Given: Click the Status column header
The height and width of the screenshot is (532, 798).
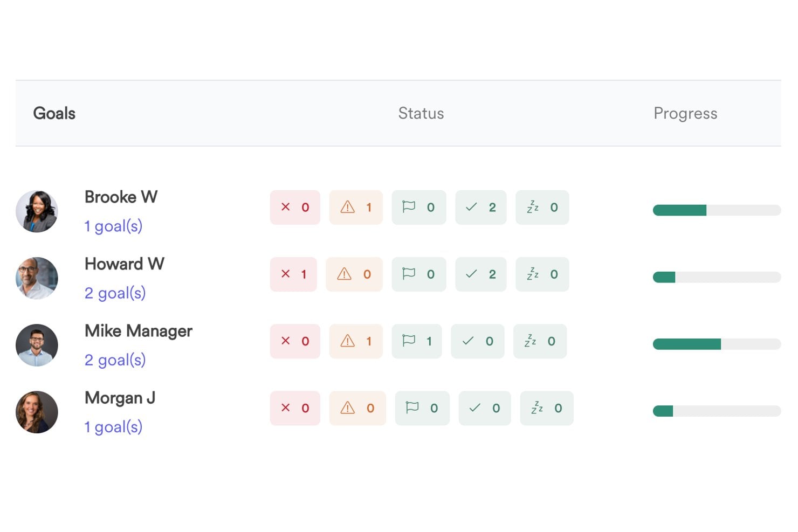Looking at the screenshot, I should click(421, 113).
